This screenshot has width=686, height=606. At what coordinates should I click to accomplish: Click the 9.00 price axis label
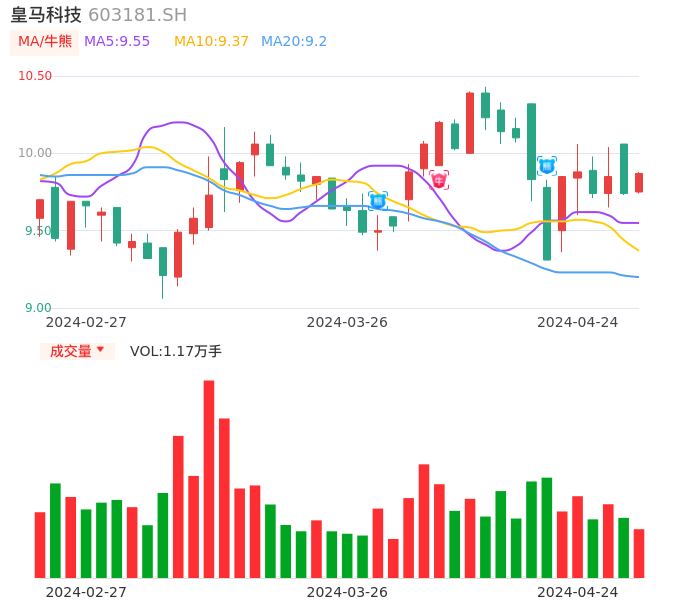[x=38, y=308]
